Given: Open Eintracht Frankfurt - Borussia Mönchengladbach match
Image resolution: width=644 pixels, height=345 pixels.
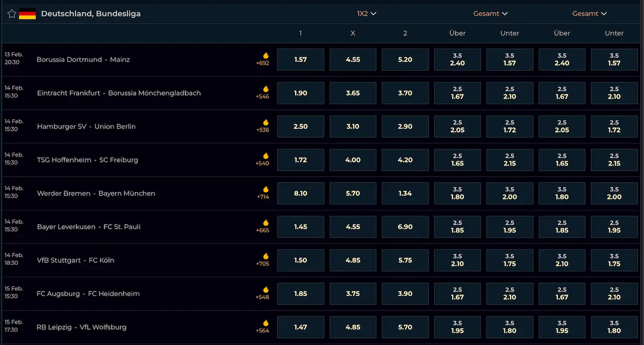Looking at the screenshot, I should 119,93.
